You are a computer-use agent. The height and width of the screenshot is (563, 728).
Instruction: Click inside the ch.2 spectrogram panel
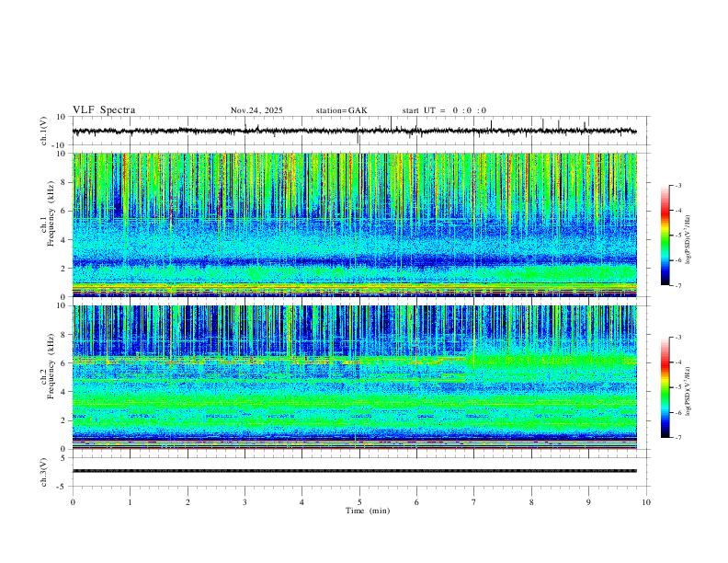(x=355, y=377)
